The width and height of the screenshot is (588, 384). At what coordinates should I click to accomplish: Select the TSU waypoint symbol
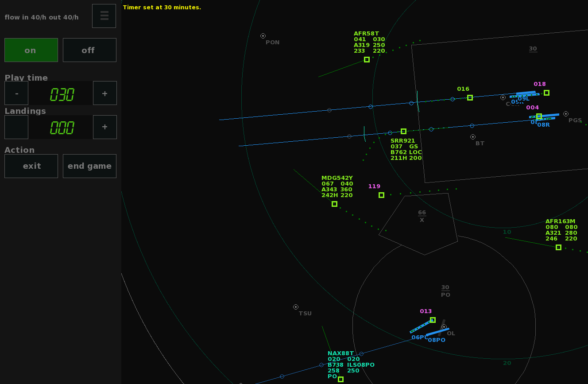click(296, 307)
